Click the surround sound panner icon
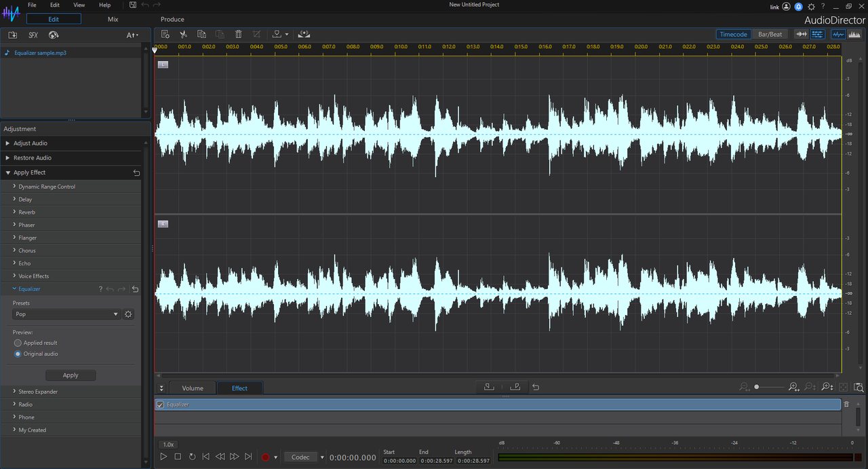This screenshot has height=469, width=868. tap(304, 34)
